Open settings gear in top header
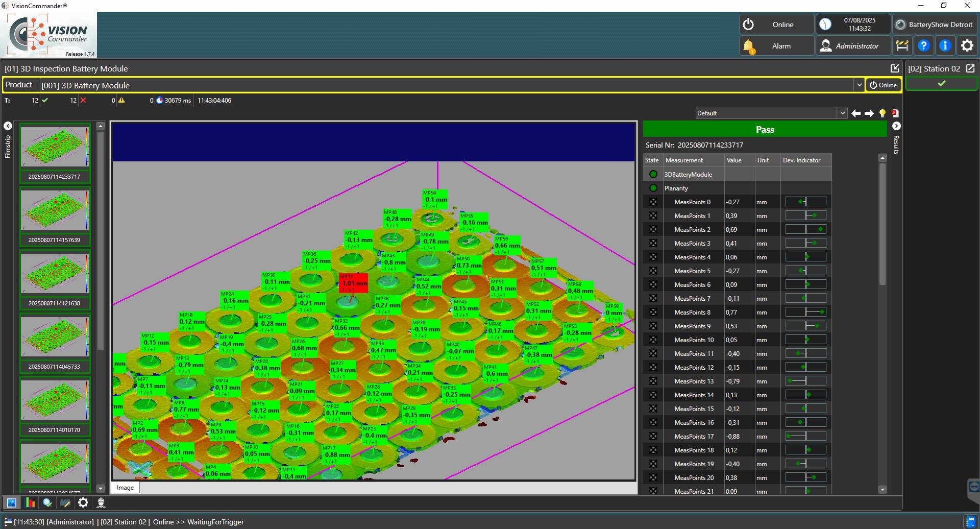 pos(967,46)
